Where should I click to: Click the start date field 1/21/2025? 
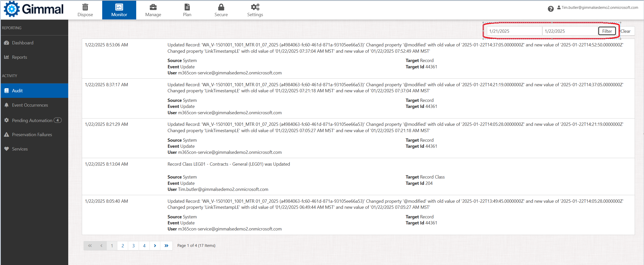coord(514,31)
